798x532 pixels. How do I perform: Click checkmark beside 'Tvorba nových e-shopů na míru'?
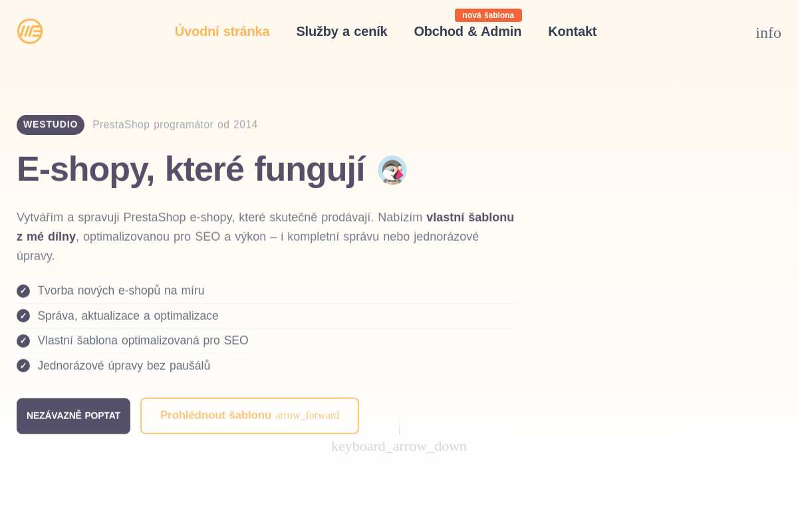[23, 291]
